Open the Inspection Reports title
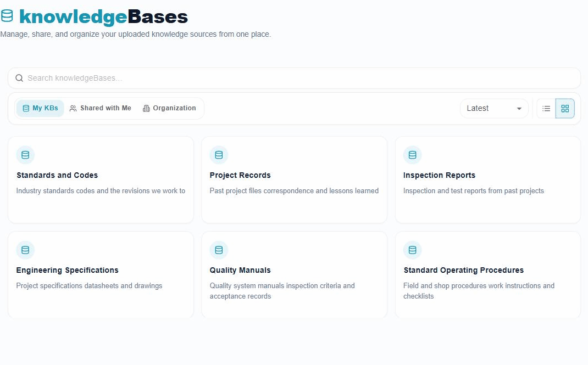 (439, 175)
